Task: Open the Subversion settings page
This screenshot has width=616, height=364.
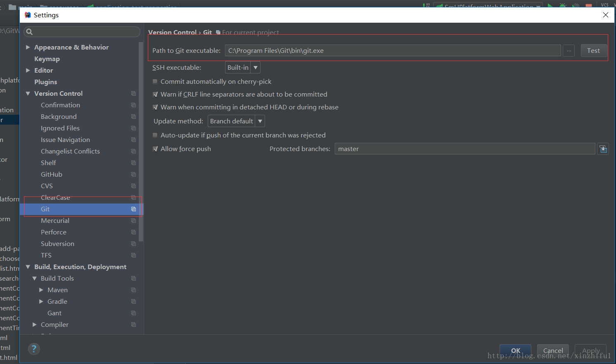Action: point(57,244)
